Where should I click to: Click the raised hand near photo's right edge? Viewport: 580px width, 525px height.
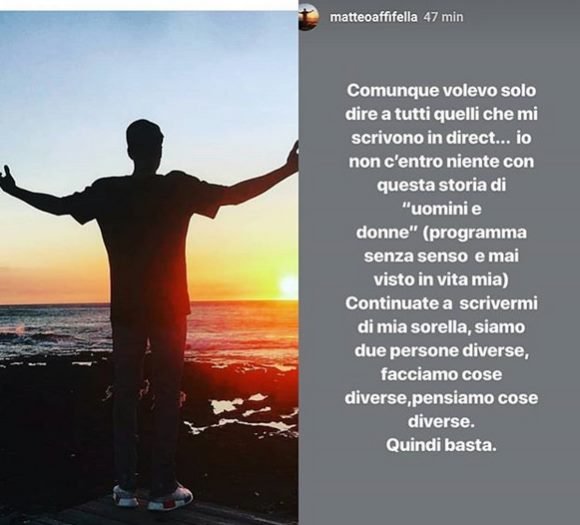293,157
